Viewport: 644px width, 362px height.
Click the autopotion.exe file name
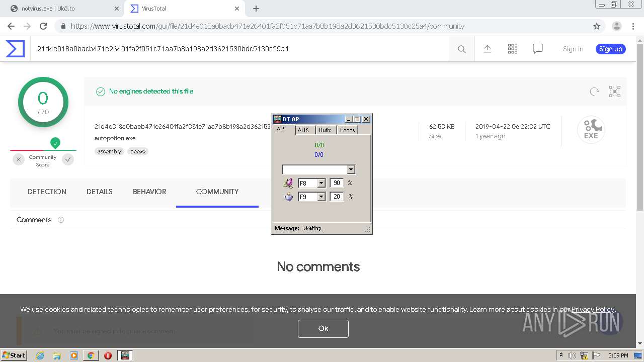(115, 138)
